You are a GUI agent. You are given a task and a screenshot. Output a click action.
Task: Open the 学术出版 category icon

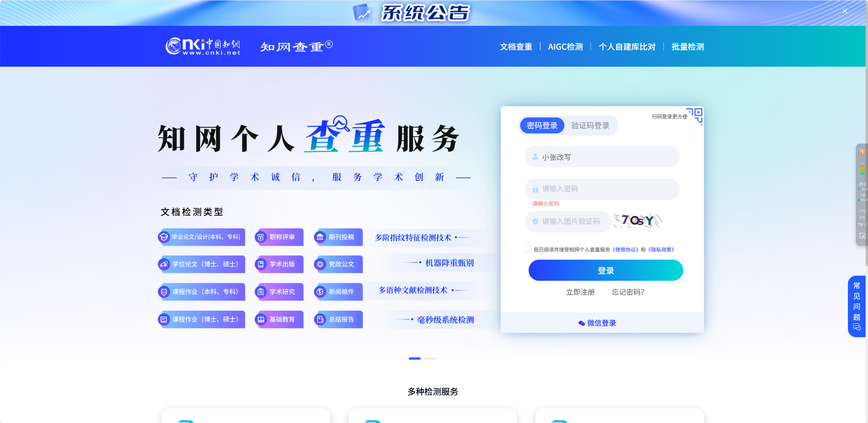pyautogui.click(x=260, y=264)
